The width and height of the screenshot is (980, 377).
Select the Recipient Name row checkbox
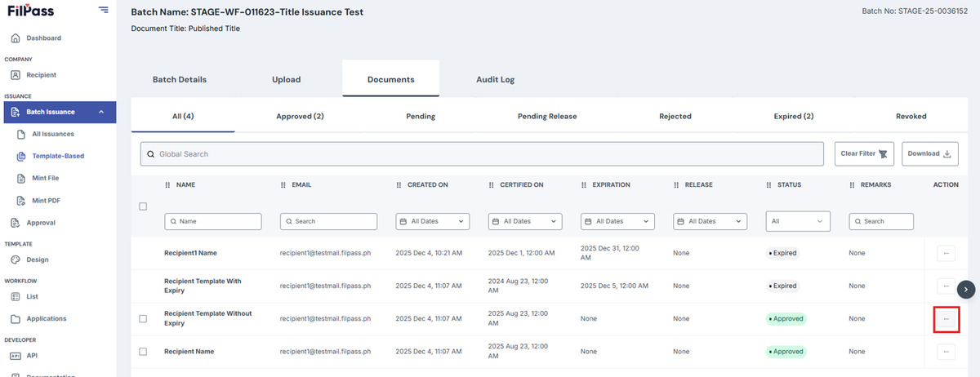point(143,352)
